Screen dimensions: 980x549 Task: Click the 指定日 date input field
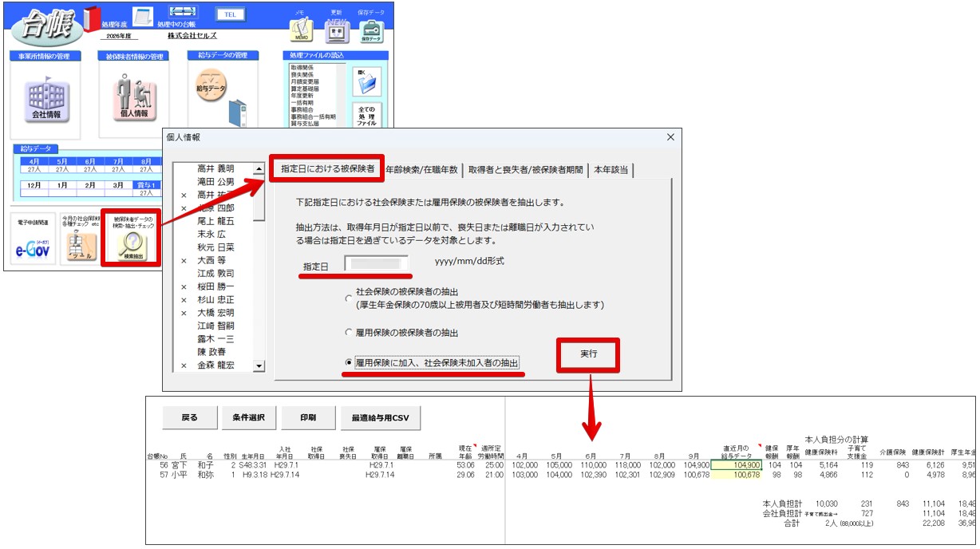pyautogui.click(x=376, y=263)
